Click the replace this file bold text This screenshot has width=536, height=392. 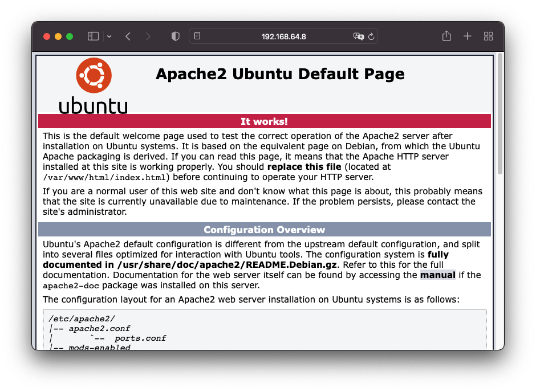[x=304, y=166]
